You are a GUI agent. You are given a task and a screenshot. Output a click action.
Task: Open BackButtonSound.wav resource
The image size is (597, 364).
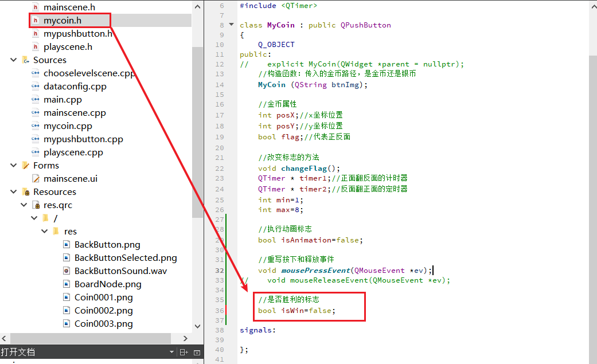(120, 271)
